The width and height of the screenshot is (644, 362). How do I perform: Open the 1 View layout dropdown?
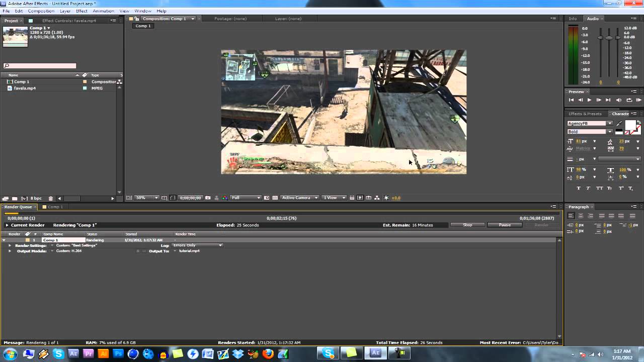coord(334,198)
